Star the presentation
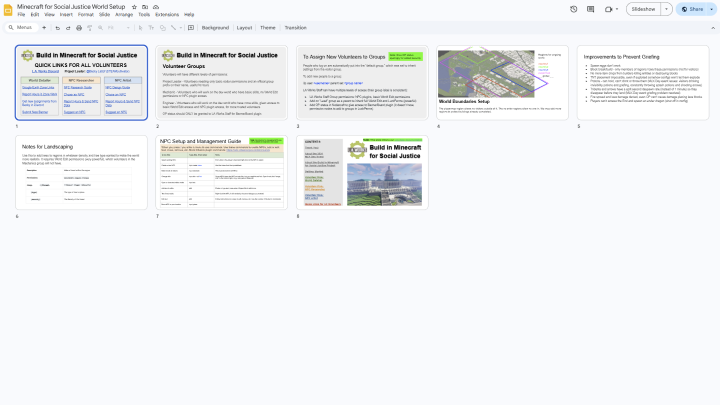 tap(134, 7)
